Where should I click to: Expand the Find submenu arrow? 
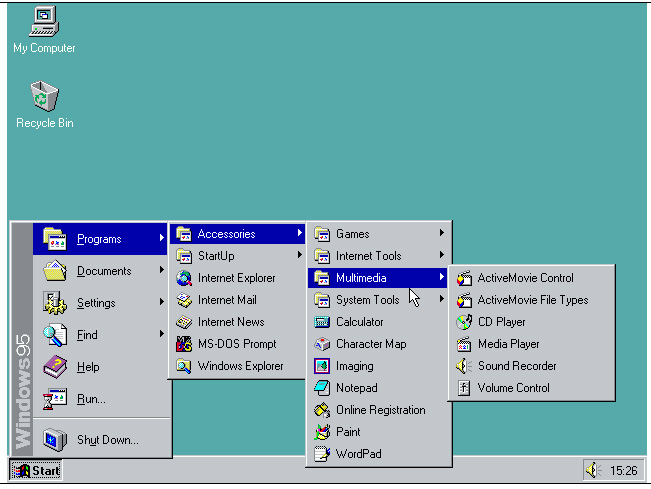162,334
